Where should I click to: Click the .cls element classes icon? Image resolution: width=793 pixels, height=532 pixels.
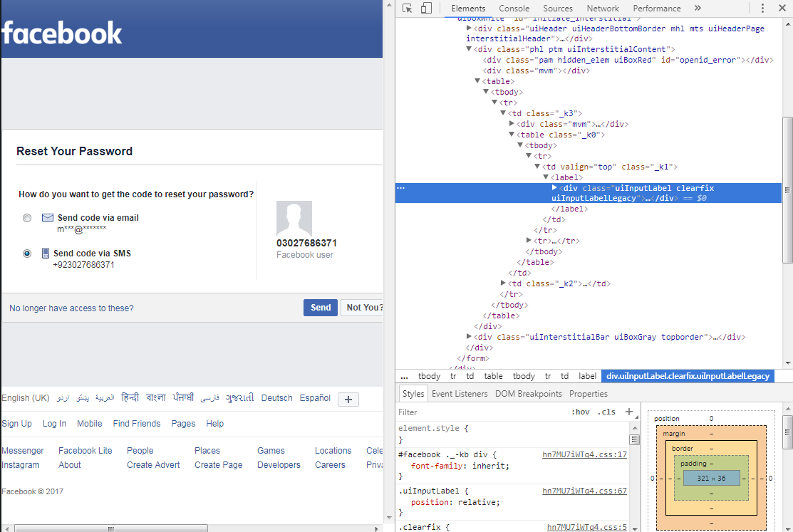(606, 412)
